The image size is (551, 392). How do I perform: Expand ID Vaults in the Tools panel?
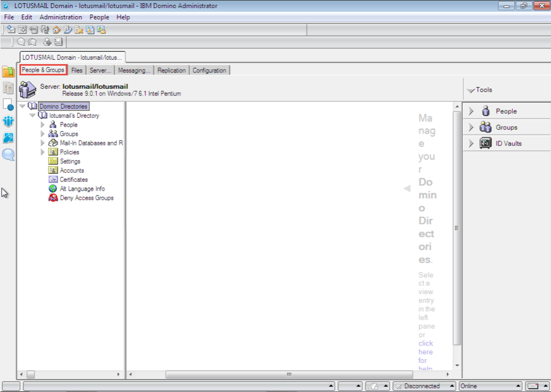point(471,144)
